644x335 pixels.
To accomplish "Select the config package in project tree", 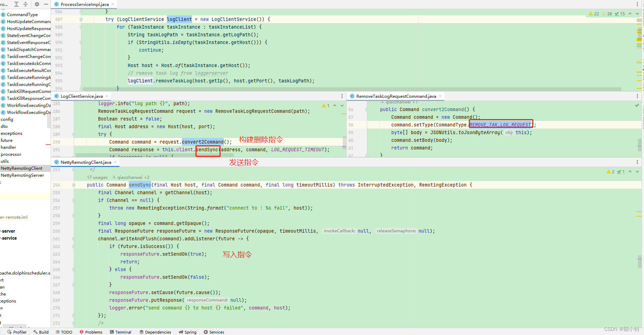I will pyautogui.click(x=7, y=119).
